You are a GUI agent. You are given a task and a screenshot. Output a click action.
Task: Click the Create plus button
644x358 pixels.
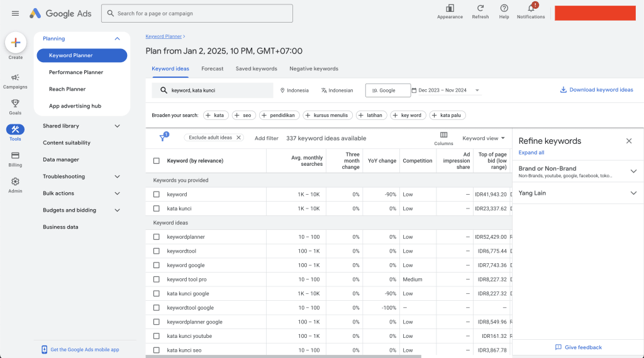(16, 42)
